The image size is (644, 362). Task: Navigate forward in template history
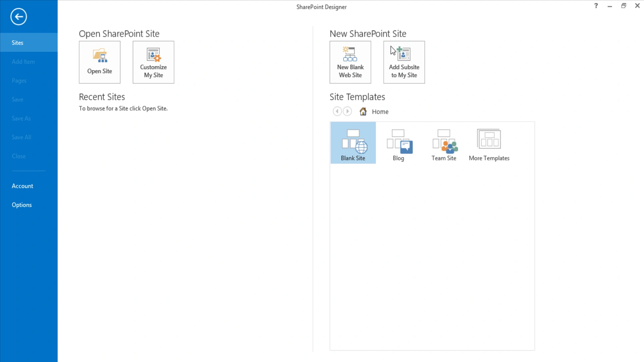(x=347, y=111)
